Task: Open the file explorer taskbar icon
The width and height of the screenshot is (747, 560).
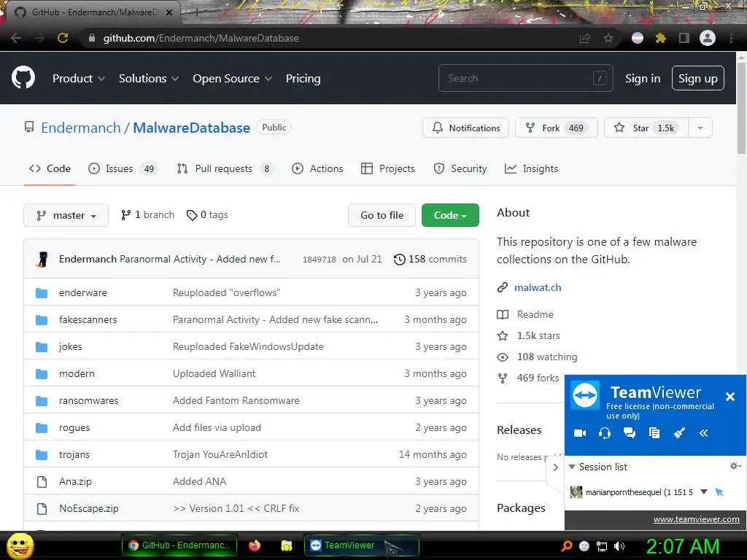Action: pyautogui.click(x=286, y=545)
